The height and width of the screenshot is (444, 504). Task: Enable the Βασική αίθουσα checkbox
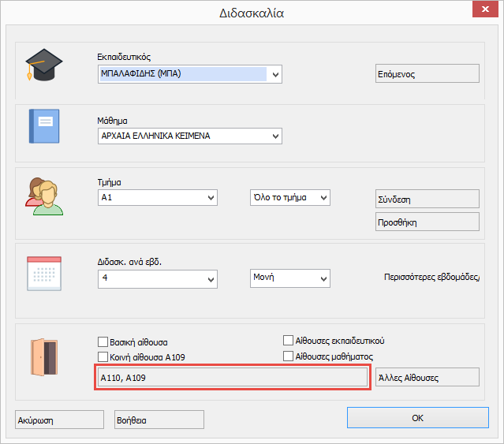tap(103, 341)
